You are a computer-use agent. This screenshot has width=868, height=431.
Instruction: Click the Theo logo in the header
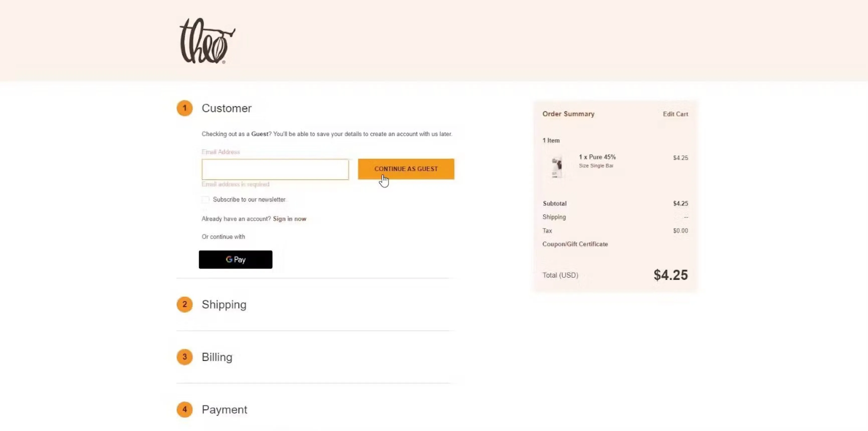coord(207,41)
